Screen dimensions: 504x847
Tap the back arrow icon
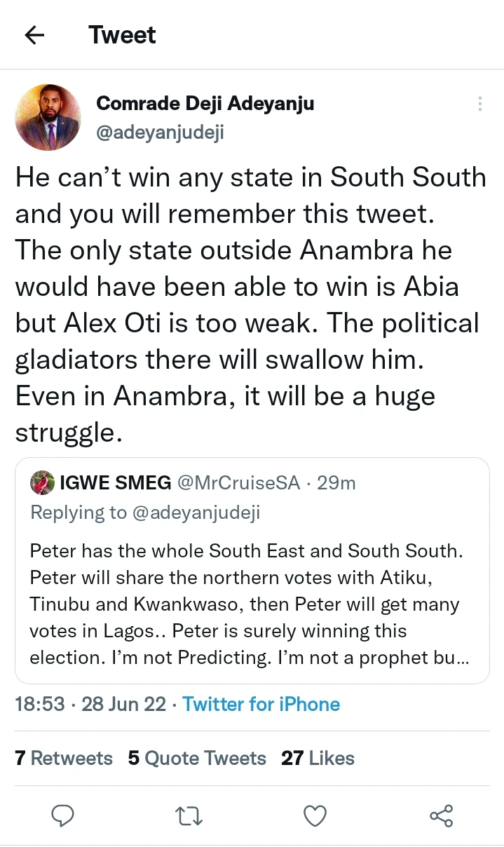coord(34,36)
